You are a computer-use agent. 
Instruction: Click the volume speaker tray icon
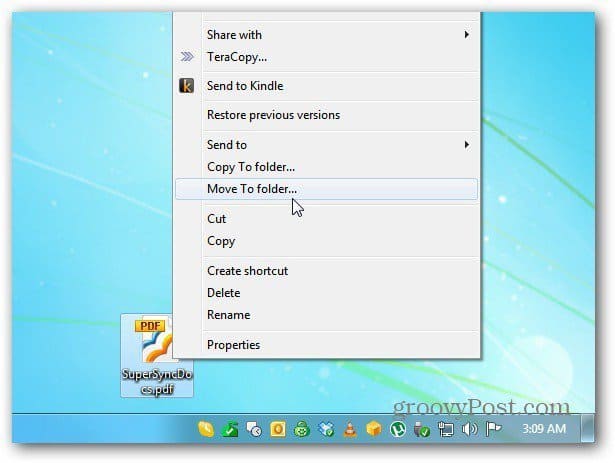[469, 429]
